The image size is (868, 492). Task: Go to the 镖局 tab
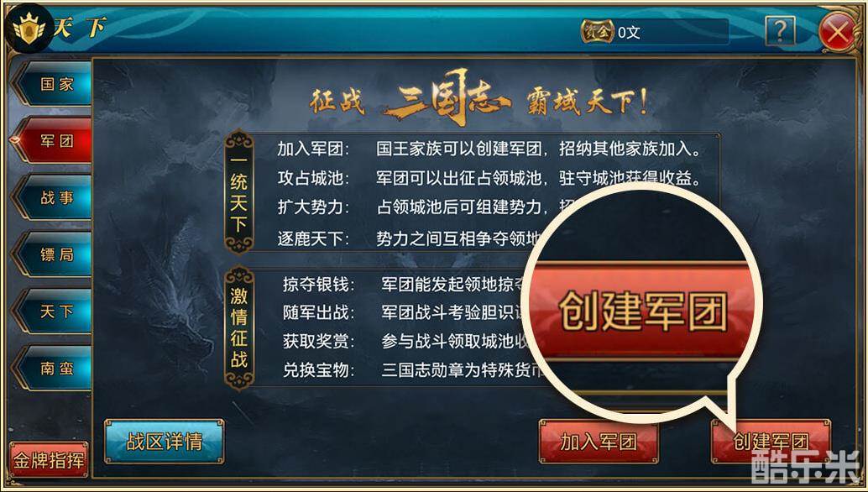53,254
